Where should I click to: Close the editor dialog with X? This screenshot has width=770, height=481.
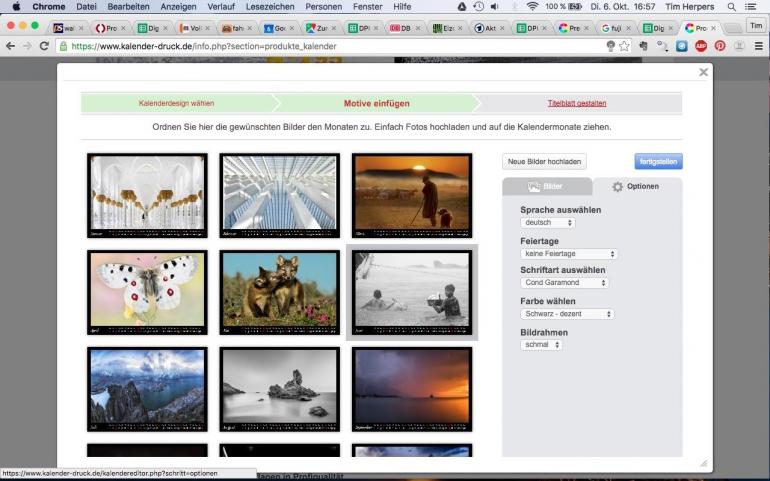pos(703,72)
